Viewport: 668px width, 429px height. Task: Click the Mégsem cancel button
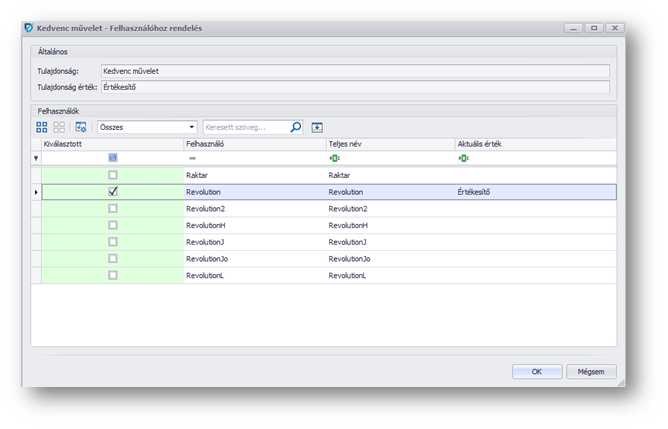591,371
